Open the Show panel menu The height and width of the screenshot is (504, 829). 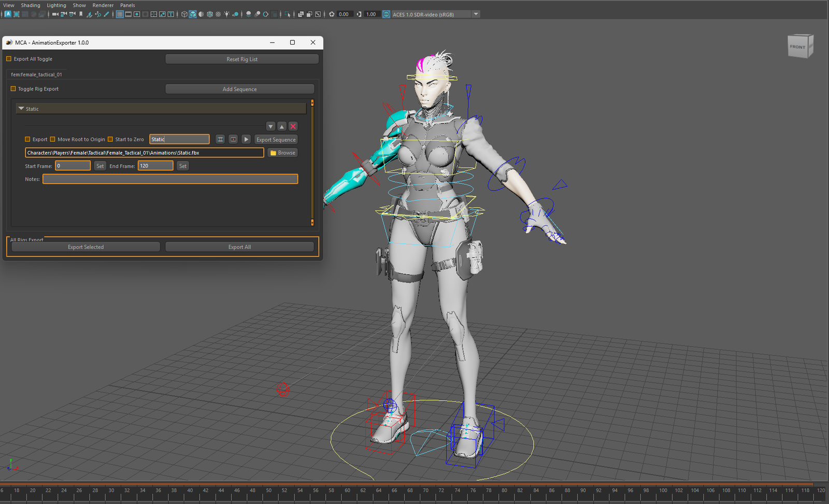tap(79, 5)
